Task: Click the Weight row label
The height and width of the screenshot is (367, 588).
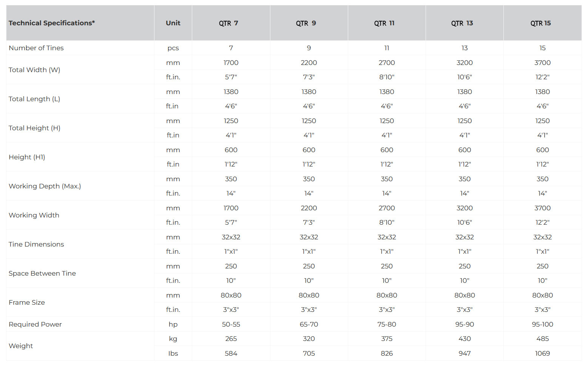Action: point(21,346)
